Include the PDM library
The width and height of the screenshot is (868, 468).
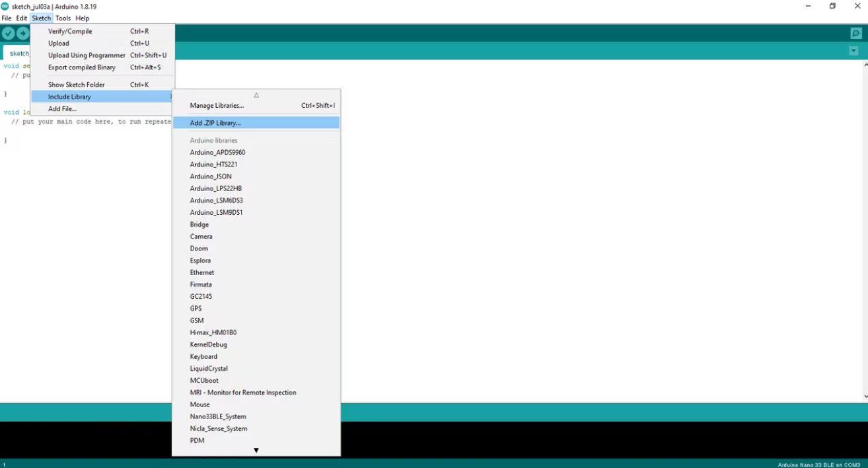tap(256, 440)
